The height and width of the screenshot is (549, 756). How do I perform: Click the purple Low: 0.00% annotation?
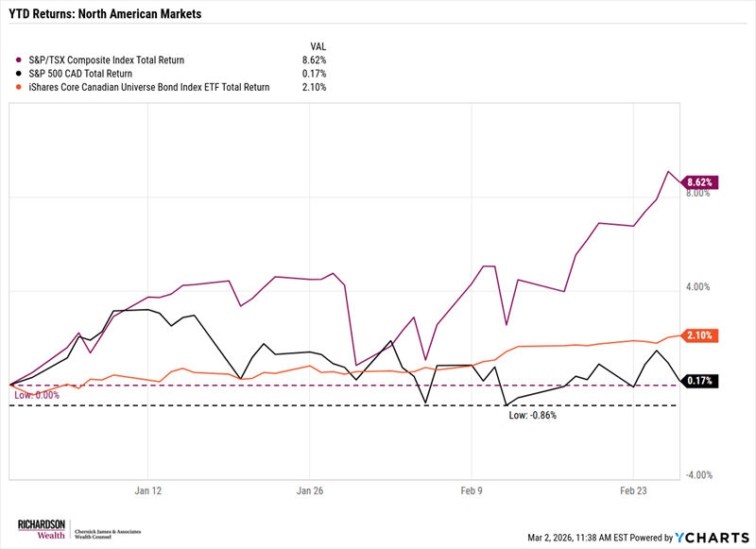pos(37,395)
